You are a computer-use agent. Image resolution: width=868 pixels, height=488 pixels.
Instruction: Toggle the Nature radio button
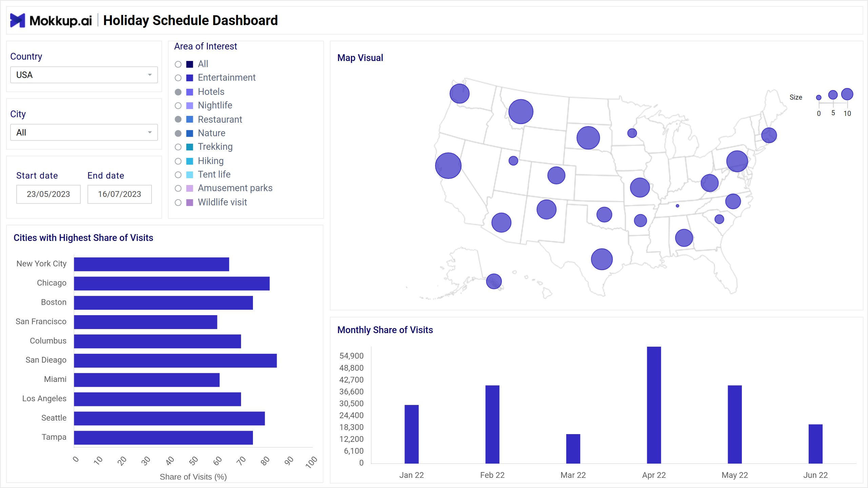coord(178,134)
